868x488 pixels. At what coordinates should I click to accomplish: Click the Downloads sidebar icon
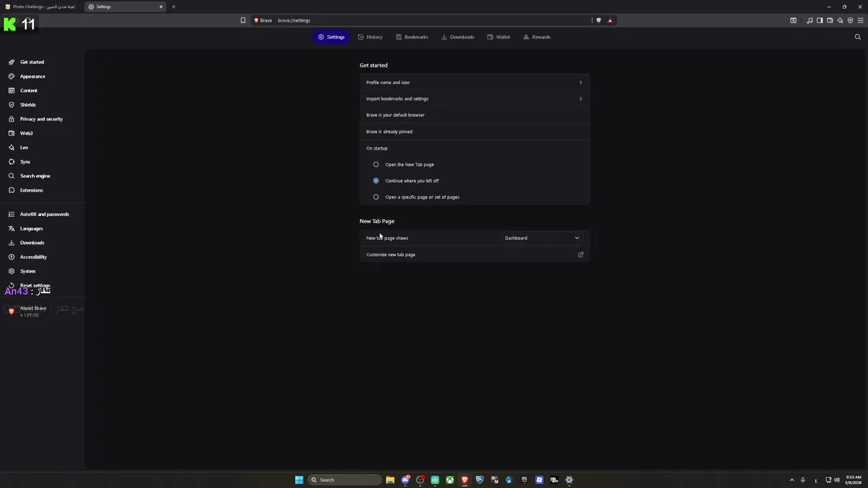click(x=12, y=243)
